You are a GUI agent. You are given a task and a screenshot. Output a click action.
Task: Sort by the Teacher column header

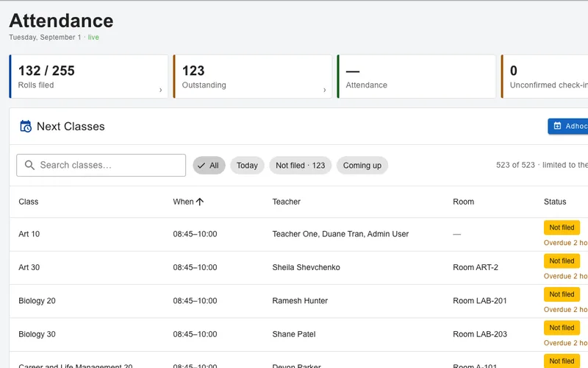pos(287,202)
